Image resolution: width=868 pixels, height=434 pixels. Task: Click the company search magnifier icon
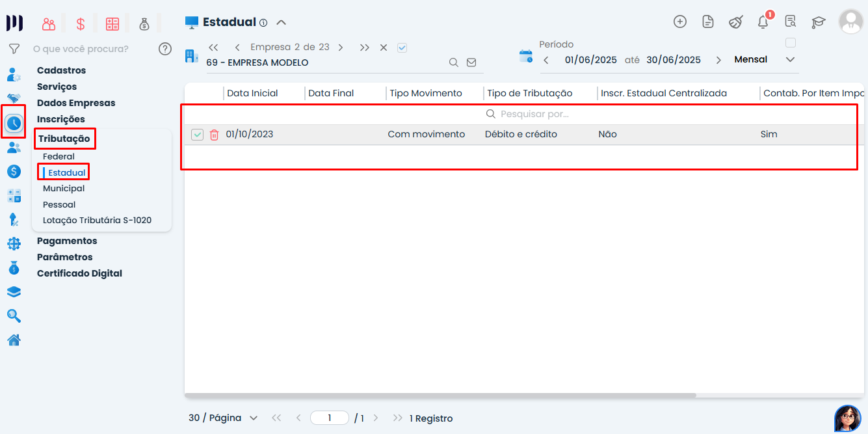(454, 62)
